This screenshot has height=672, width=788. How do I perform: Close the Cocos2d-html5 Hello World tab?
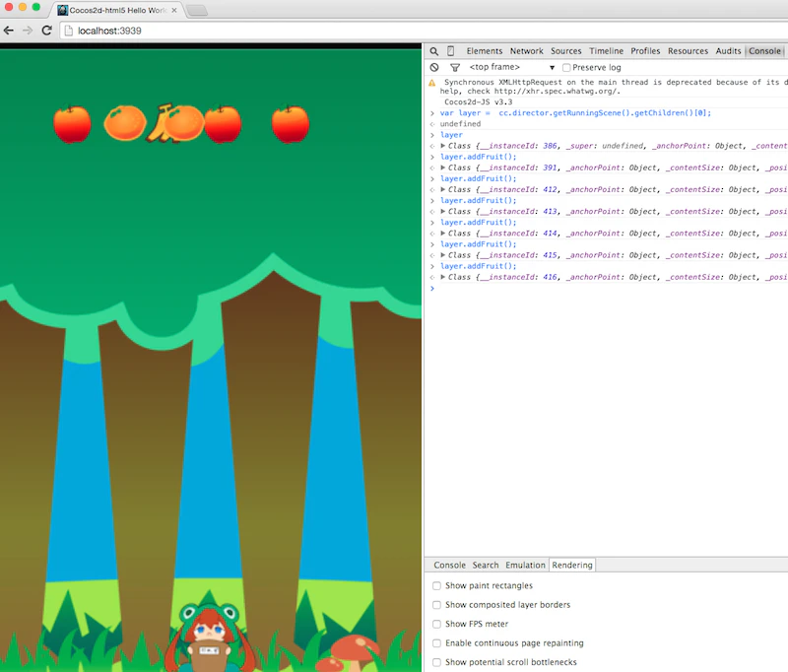point(174,10)
